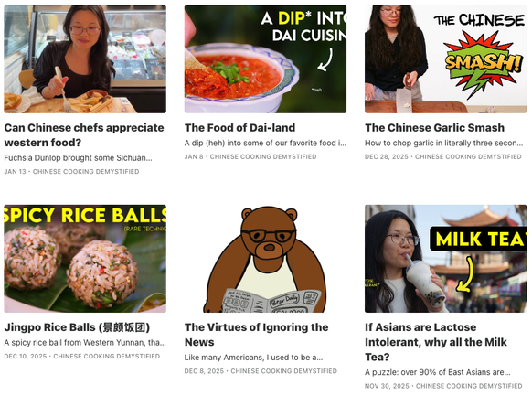Click 'Like many Americans, I used to' subtitle
This screenshot has width=532, height=395.
(x=254, y=358)
